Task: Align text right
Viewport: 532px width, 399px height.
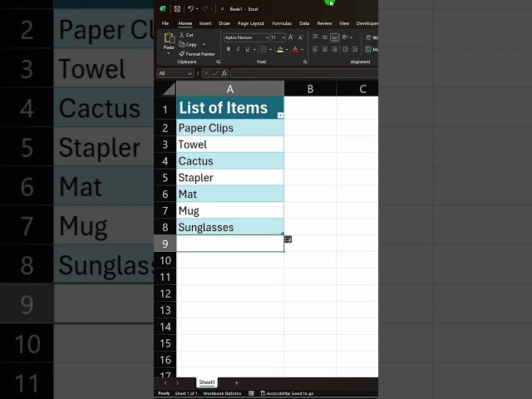Action: 334,50
